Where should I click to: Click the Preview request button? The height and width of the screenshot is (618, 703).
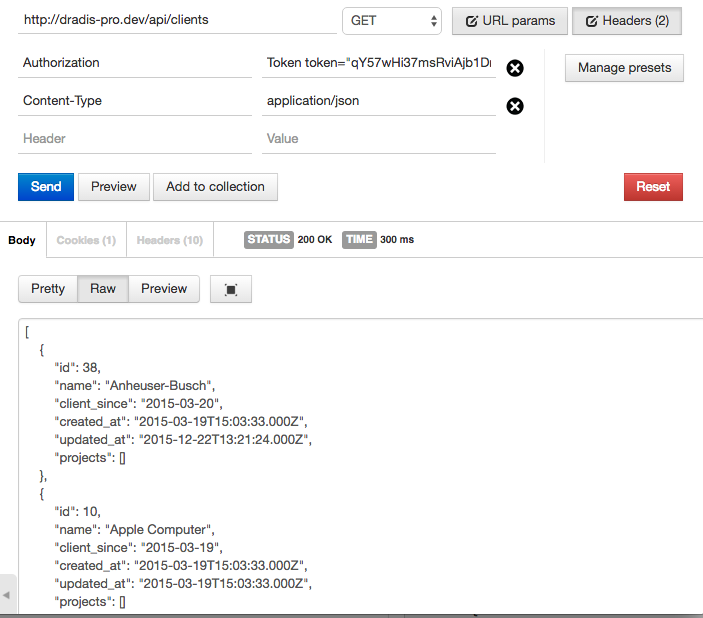114,187
